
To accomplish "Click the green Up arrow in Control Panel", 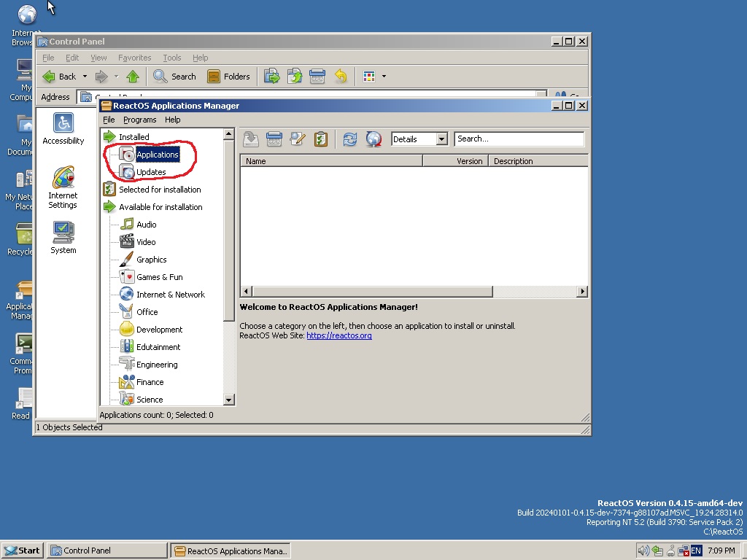I will pos(133,77).
